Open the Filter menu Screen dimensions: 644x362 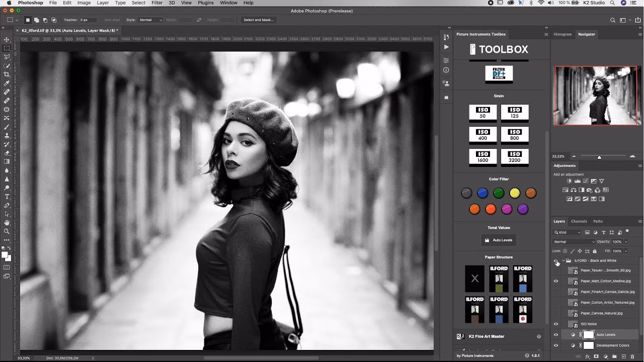pos(156,3)
